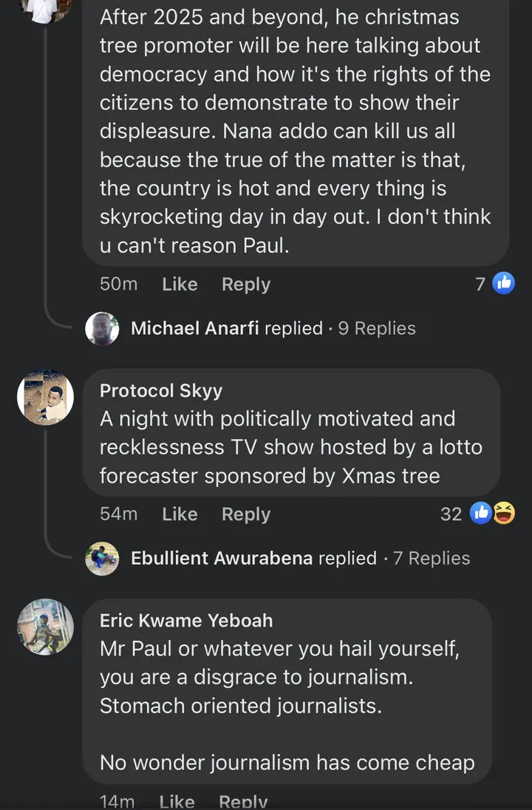Tap Ebullient Awurabena's small avatar
This screenshot has width=532, height=810.
coord(102,558)
